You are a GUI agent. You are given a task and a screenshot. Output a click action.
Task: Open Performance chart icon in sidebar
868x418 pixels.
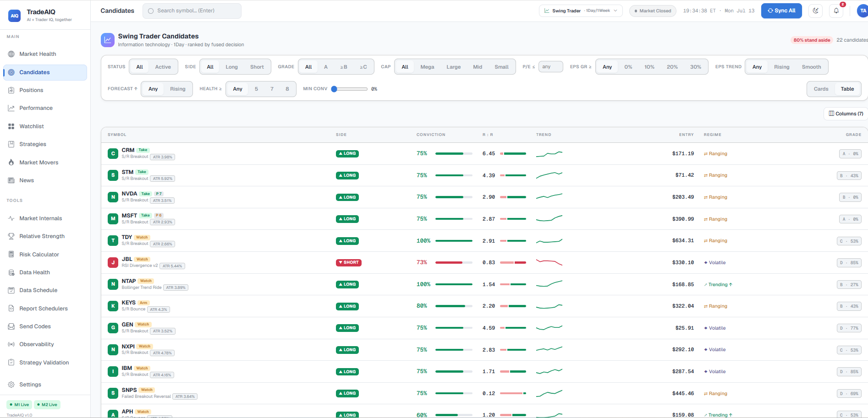point(11,108)
